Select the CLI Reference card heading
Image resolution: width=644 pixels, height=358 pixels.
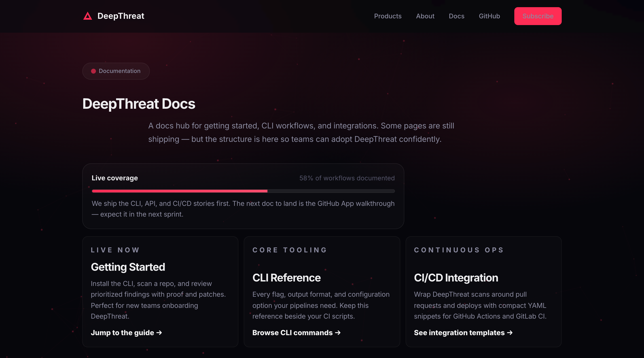pyautogui.click(x=286, y=278)
